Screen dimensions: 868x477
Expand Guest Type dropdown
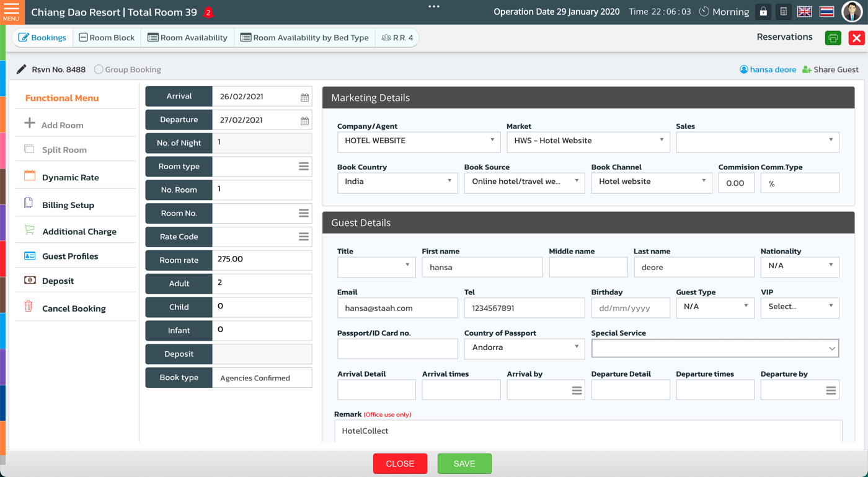(715, 307)
